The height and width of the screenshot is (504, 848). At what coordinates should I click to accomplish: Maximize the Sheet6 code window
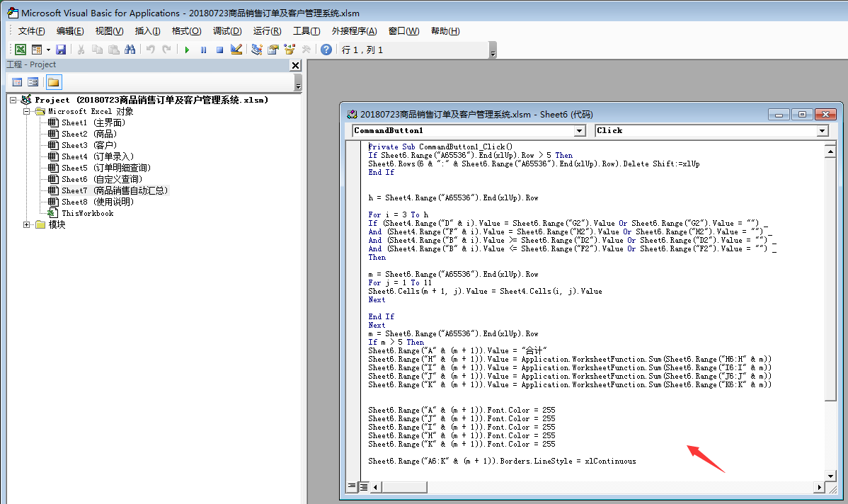pos(802,114)
